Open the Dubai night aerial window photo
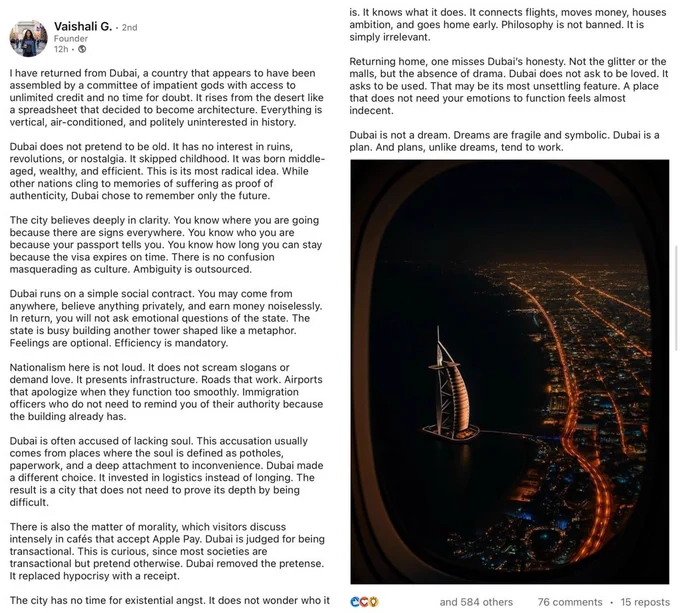 pyautogui.click(x=510, y=372)
